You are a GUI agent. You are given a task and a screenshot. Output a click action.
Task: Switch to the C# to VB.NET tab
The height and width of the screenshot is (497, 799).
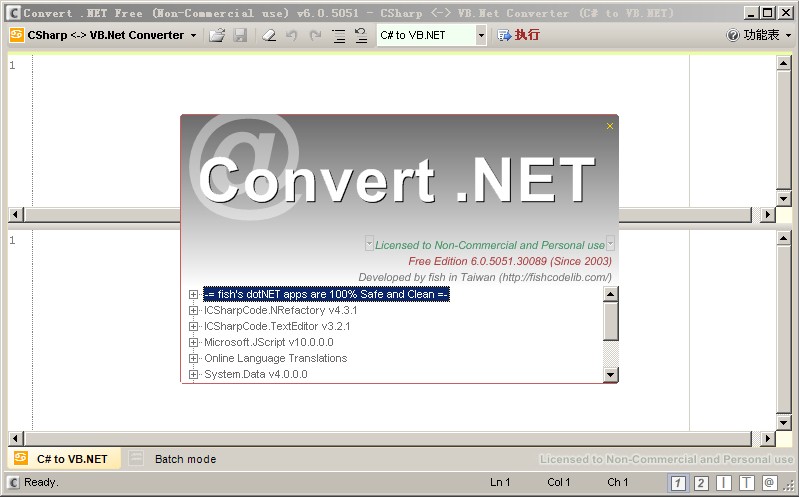click(x=64, y=459)
